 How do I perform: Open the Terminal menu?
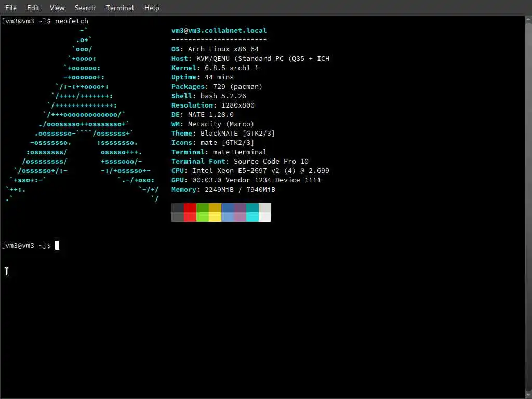120,8
